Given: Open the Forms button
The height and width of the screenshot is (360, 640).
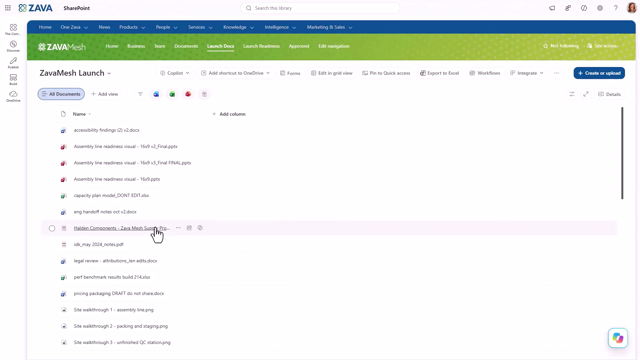Looking at the screenshot, I should [x=290, y=73].
